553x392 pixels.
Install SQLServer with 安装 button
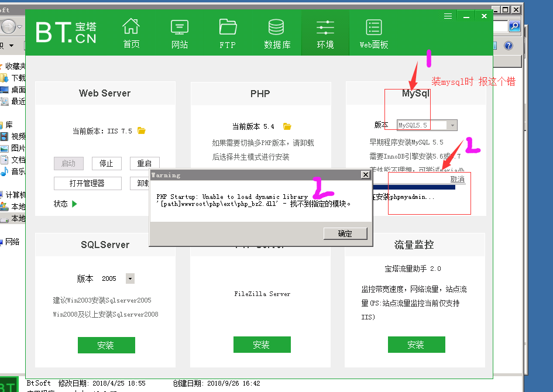(x=106, y=345)
